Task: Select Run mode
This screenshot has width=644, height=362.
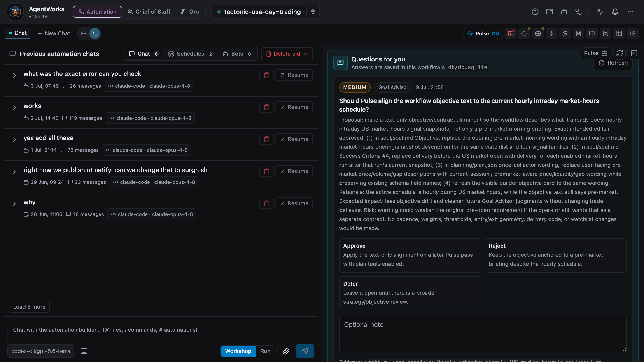Action: point(265,351)
